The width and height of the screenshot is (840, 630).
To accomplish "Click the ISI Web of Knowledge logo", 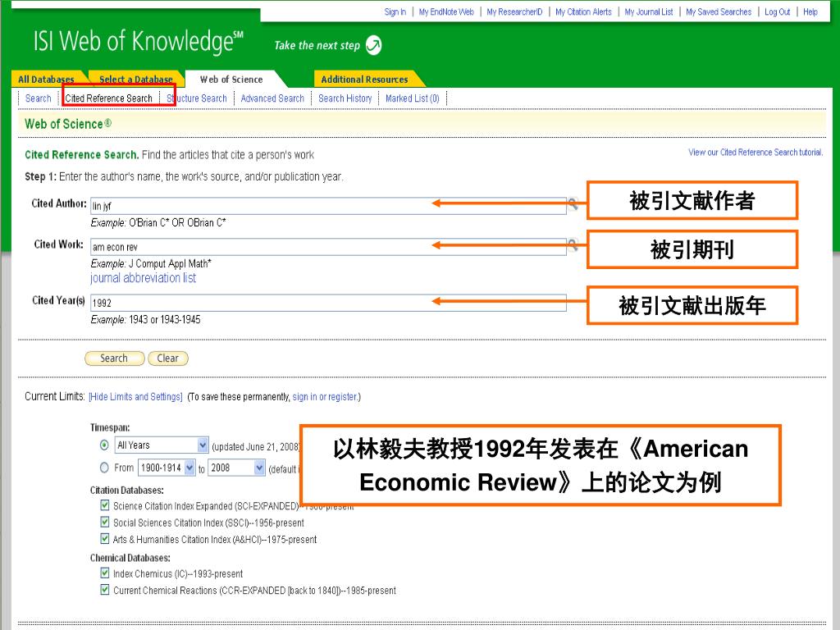I will point(138,42).
